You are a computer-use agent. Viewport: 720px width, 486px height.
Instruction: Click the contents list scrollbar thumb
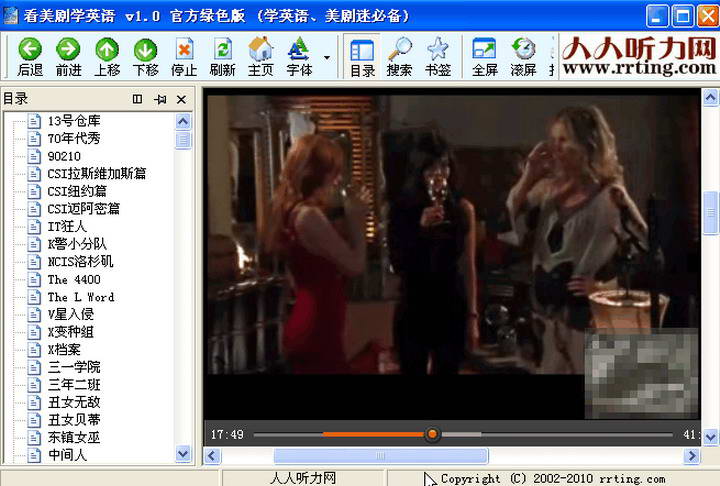183,140
